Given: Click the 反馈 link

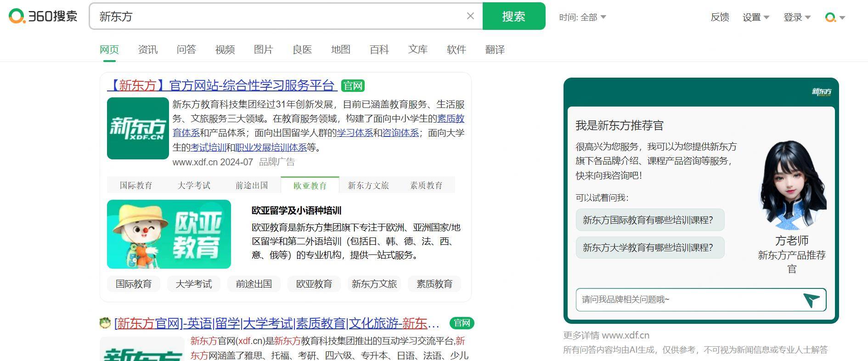Looking at the screenshot, I should click(x=720, y=17).
